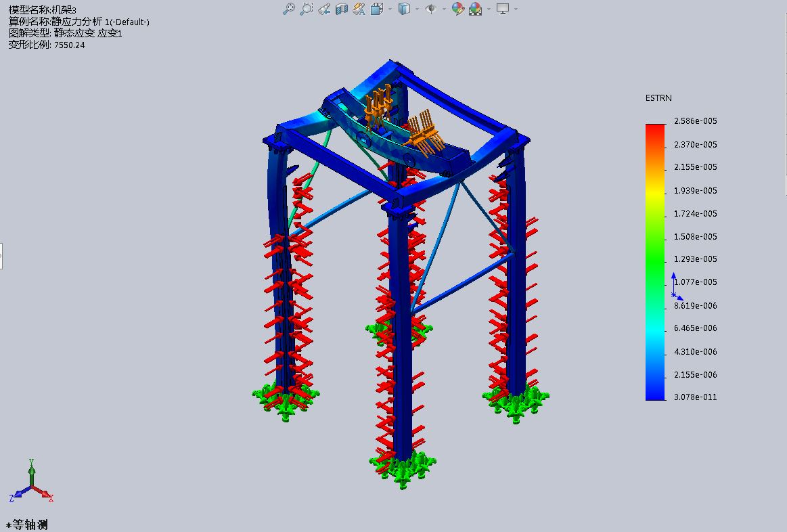This screenshot has height=532, width=787.
Task: Click the legend value 1.293e-005
Action: click(696, 259)
